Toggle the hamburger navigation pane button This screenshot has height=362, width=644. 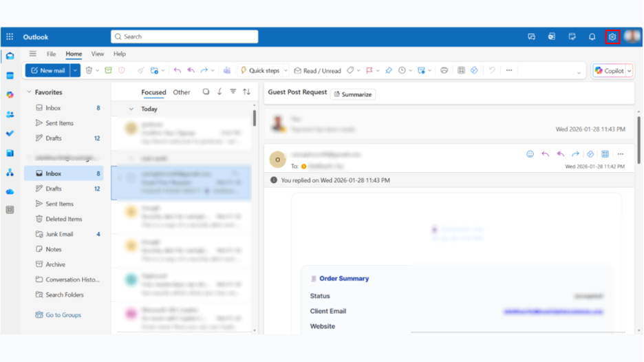click(x=32, y=54)
